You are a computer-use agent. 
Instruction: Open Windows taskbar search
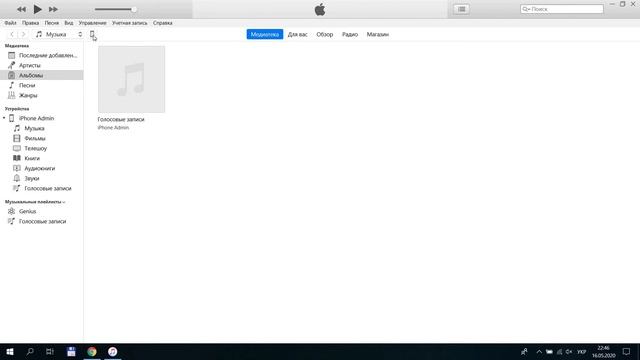click(x=30, y=351)
